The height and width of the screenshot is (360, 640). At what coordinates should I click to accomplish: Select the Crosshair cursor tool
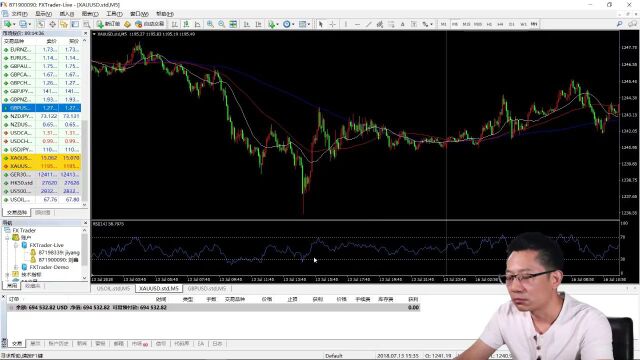click(332, 24)
